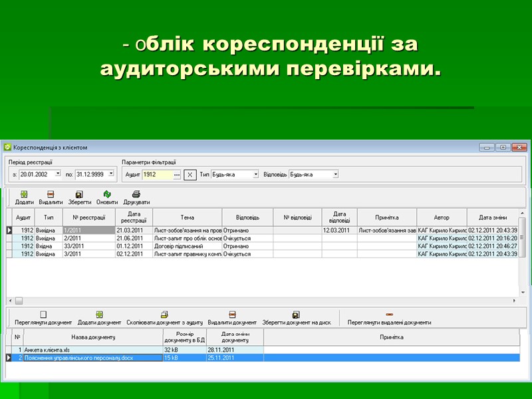
Task: Click response date 12.03.2011
Action: pos(339,230)
